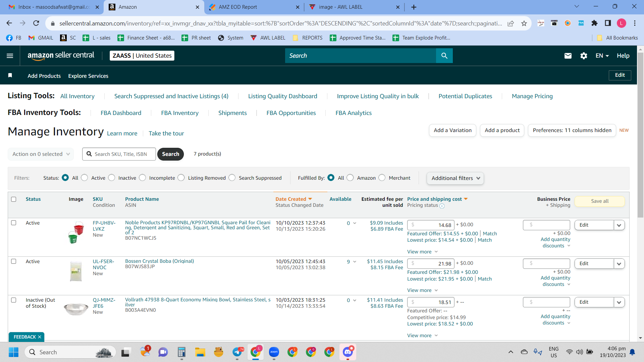The width and height of the screenshot is (644, 362).
Task: Open the Shipments tool link
Action: pos(232,113)
